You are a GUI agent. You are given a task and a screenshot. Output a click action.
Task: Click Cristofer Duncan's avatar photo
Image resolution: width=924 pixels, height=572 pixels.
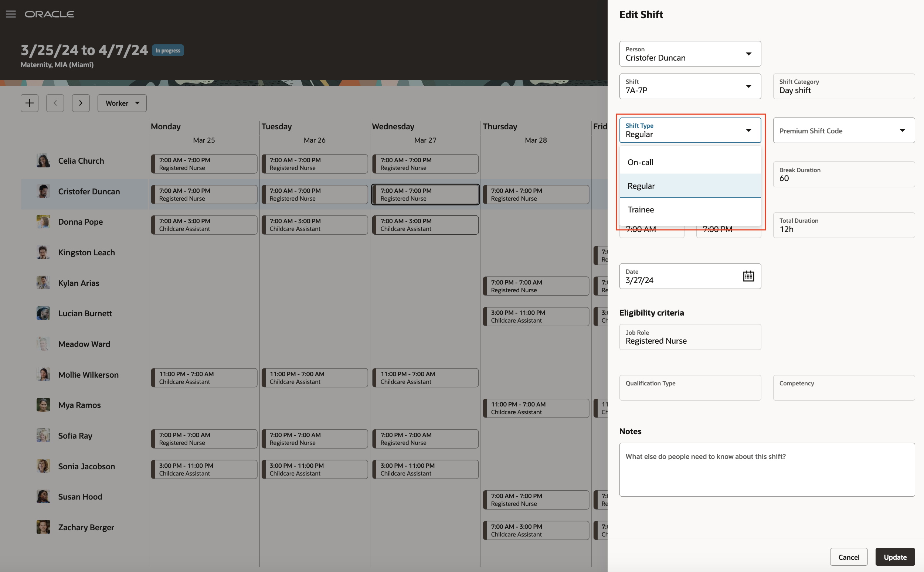pos(43,191)
